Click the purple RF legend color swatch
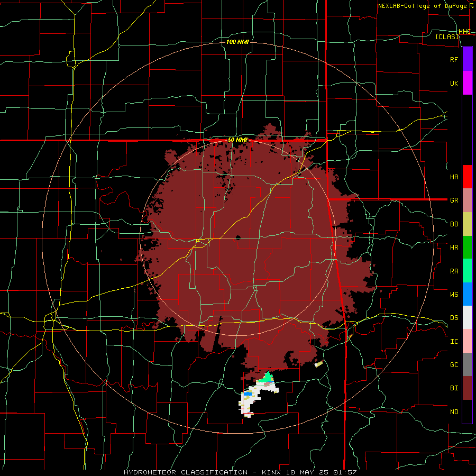 click(467, 59)
